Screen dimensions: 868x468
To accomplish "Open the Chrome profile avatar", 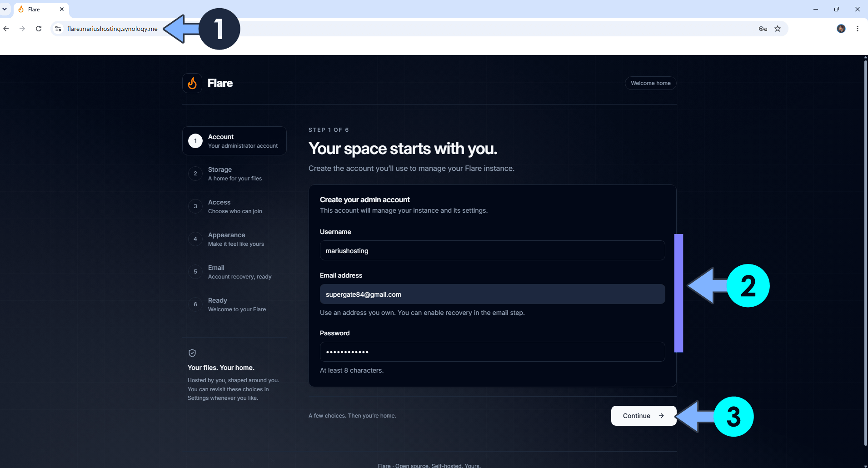I will [x=841, y=29].
